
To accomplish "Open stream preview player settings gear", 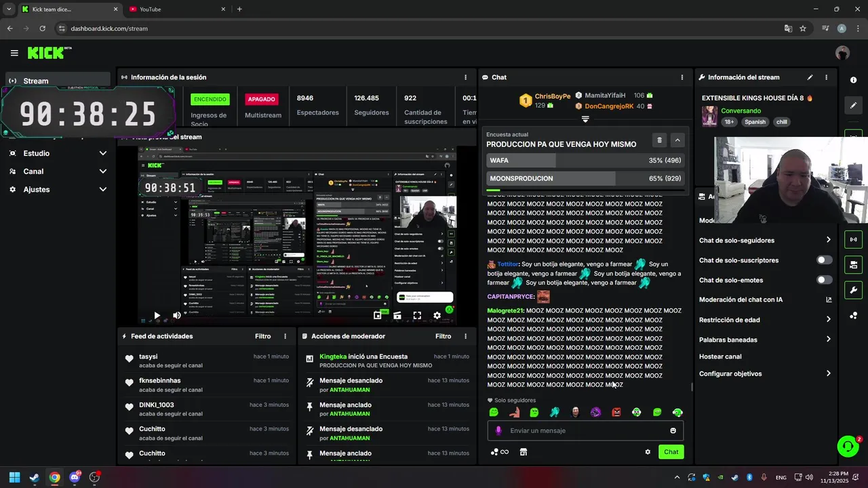I will click(x=437, y=315).
